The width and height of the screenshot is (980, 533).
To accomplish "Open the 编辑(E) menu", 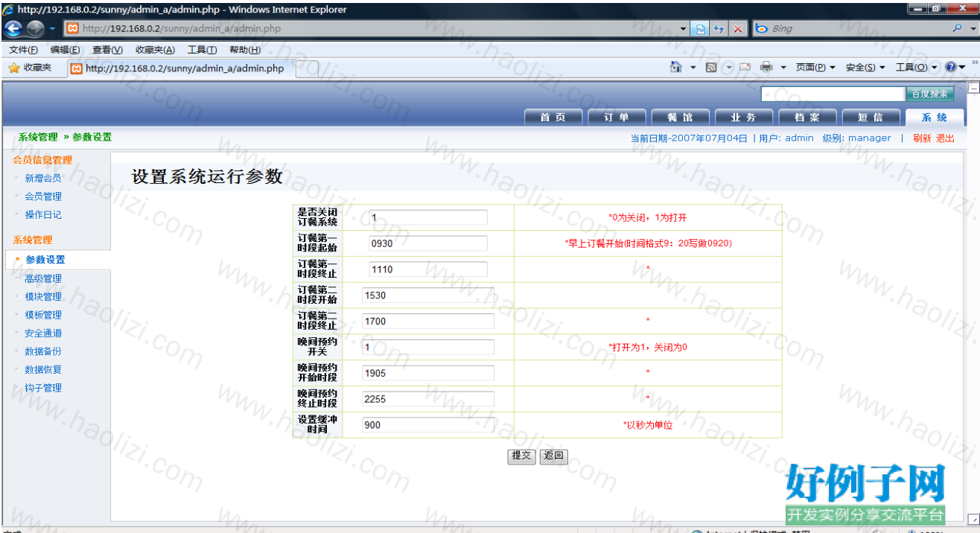I will pos(65,50).
